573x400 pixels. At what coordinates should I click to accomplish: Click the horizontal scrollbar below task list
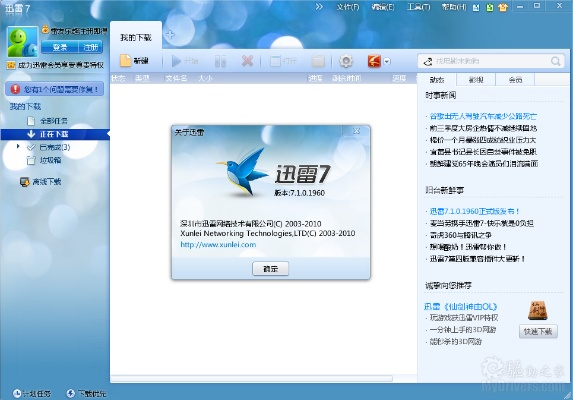(x=251, y=378)
